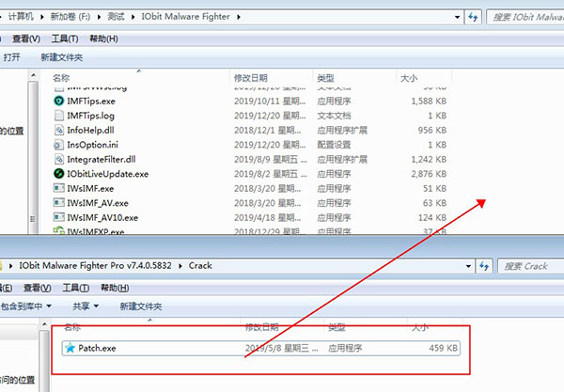Click the IWsIMF_AV.exe application icon
The height and width of the screenshot is (392, 564).
click(58, 203)
